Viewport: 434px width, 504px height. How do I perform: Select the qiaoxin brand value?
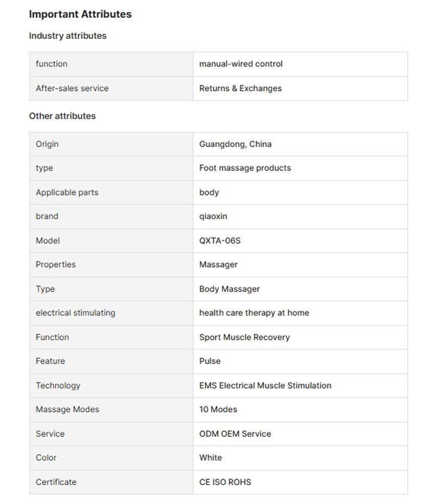pyautogui.click(x=213, y=216)
